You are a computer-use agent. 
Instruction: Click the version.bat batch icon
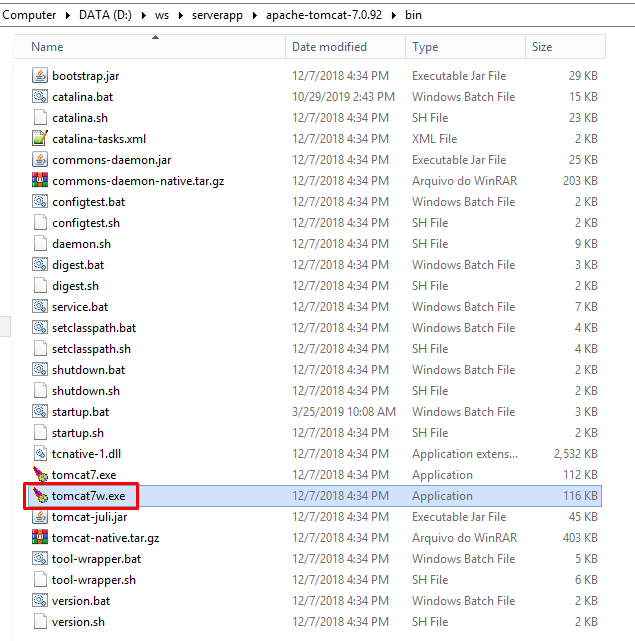40,601
